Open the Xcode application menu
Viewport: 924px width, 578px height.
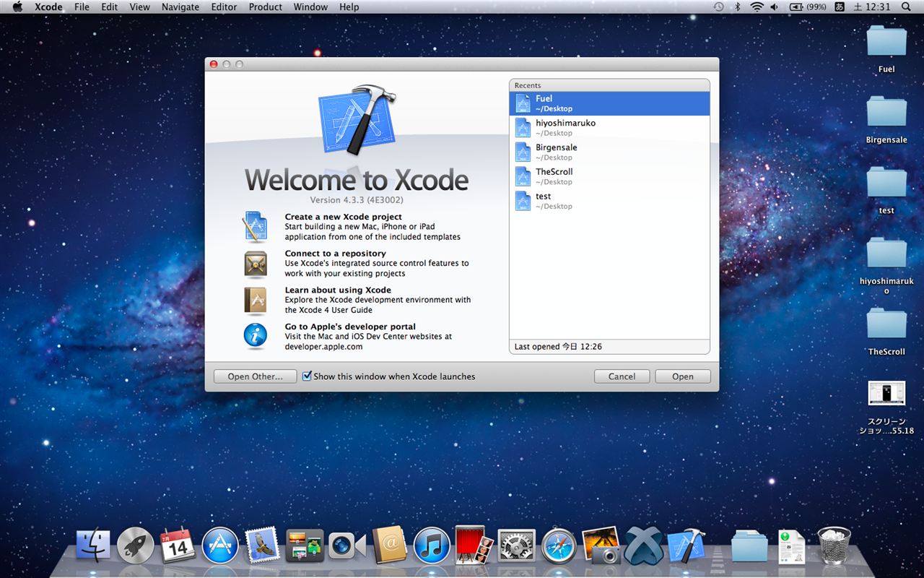point(48,7)
